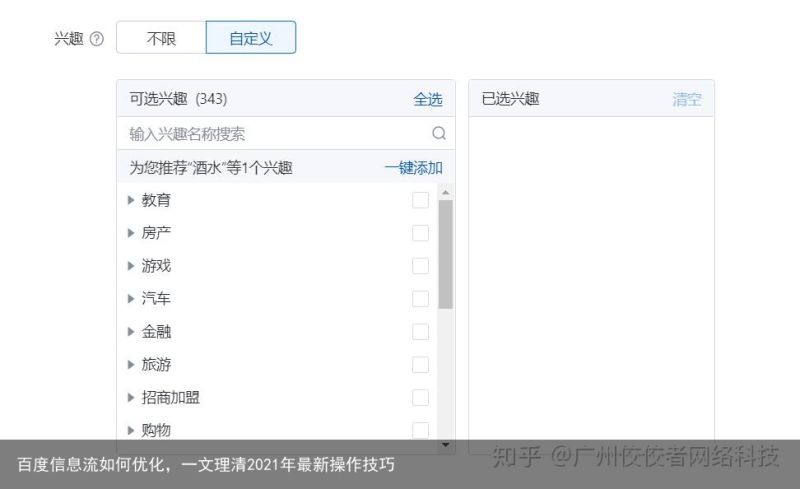This screenshot has height=489, width=800.
Task: Click 全选 to select all interests
Action: pos(428,99)
